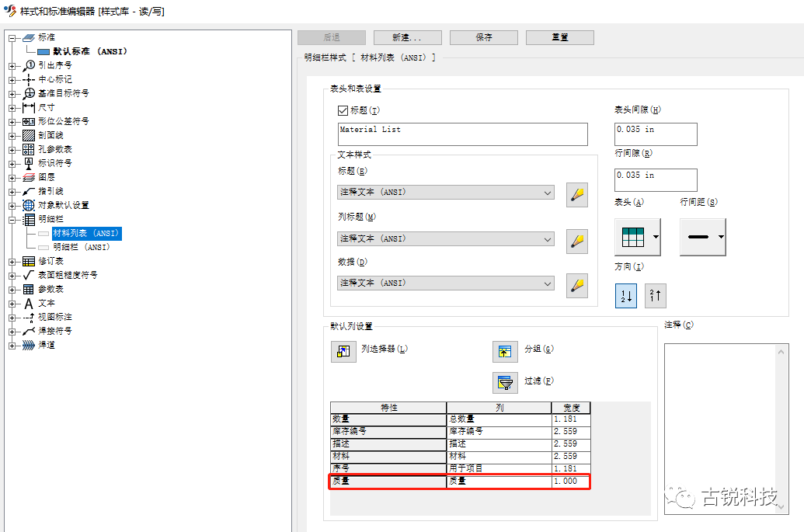Click the 库存编号 property cell
The height and width of the screenshot is (532, 804).
point(388,432)
